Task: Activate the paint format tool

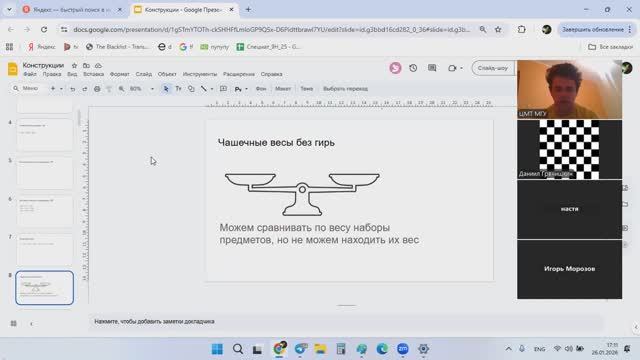Action: pos(109,89)
